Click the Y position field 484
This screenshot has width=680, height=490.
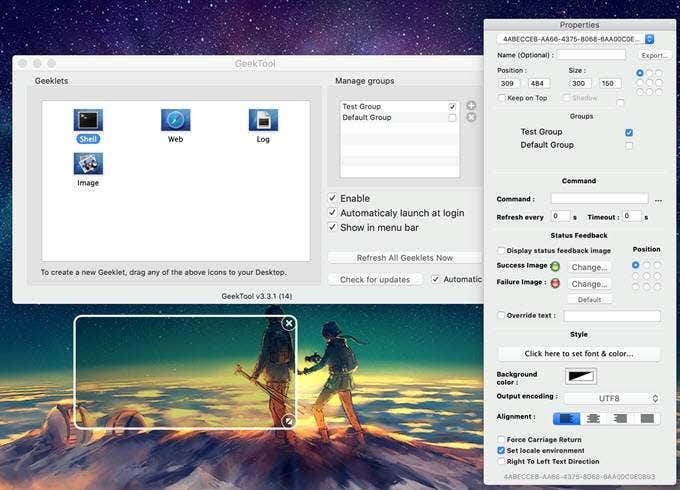(x=539, y=83)
